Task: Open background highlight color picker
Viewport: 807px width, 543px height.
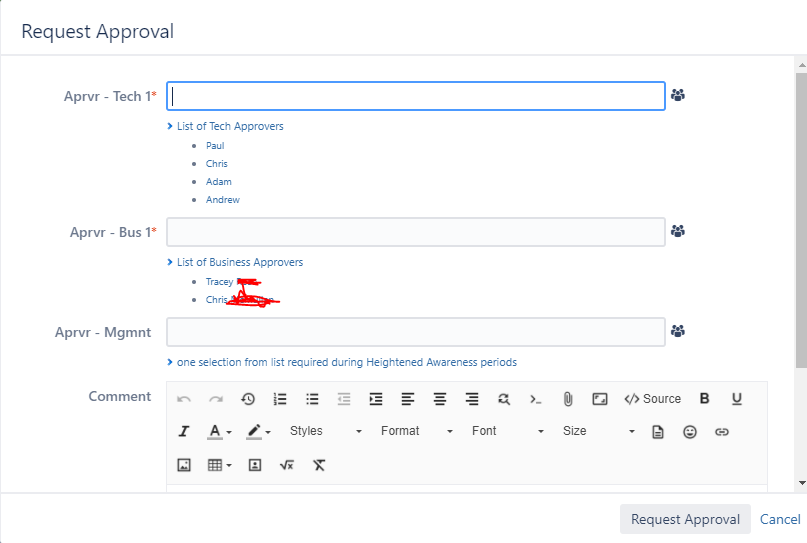Action: click(x=258, y=431)
